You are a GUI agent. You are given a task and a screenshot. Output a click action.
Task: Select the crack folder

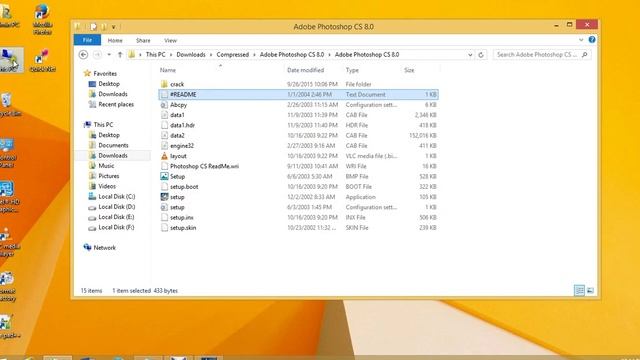pyautogui.click(x=298, y=84)
